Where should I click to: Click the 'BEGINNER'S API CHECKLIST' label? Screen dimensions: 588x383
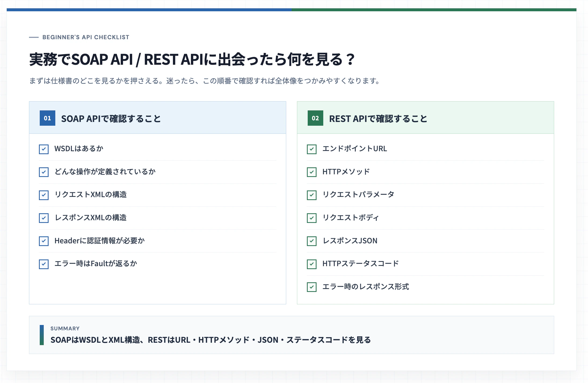86,37
